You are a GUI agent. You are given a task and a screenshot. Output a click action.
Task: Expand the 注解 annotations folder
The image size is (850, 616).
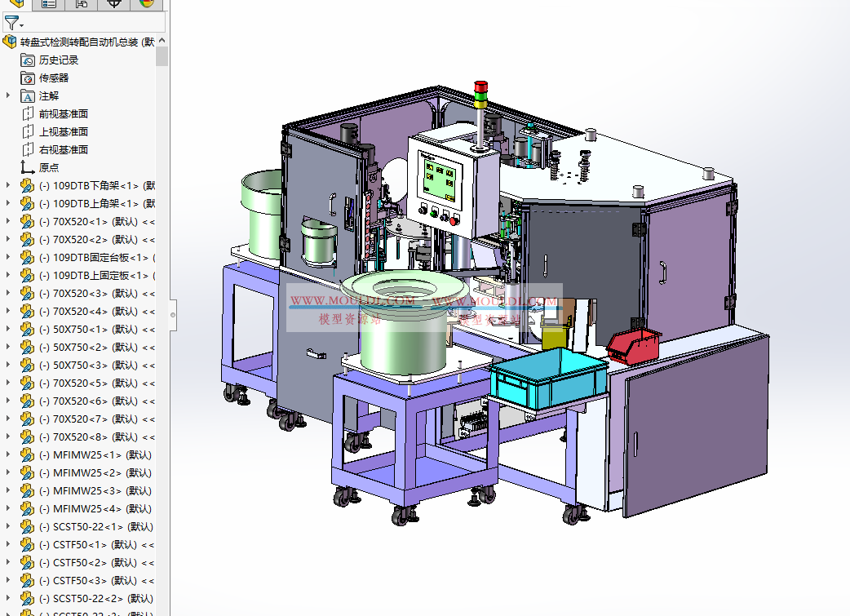pos(8,95)
